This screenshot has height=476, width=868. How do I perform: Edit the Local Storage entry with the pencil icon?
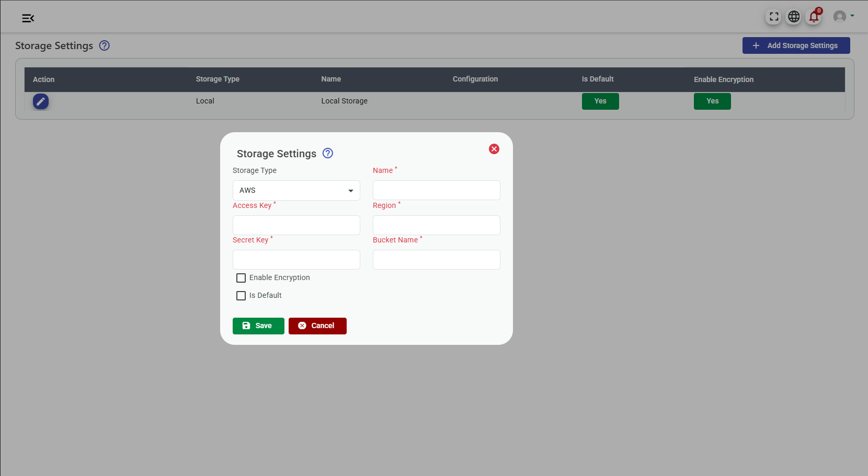click(x=41, y=101)
